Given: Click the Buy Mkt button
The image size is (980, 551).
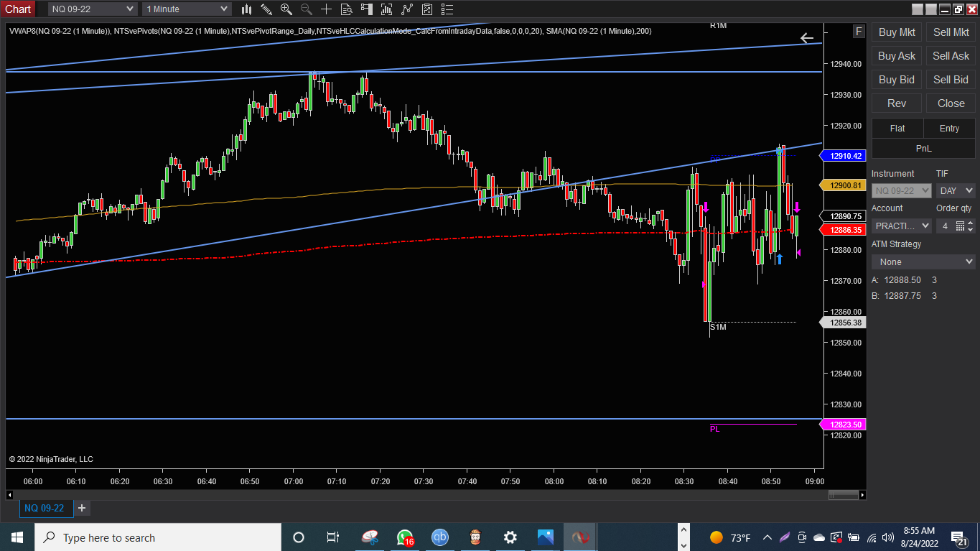Looking at the screenshot, I should tap(897, 32).
